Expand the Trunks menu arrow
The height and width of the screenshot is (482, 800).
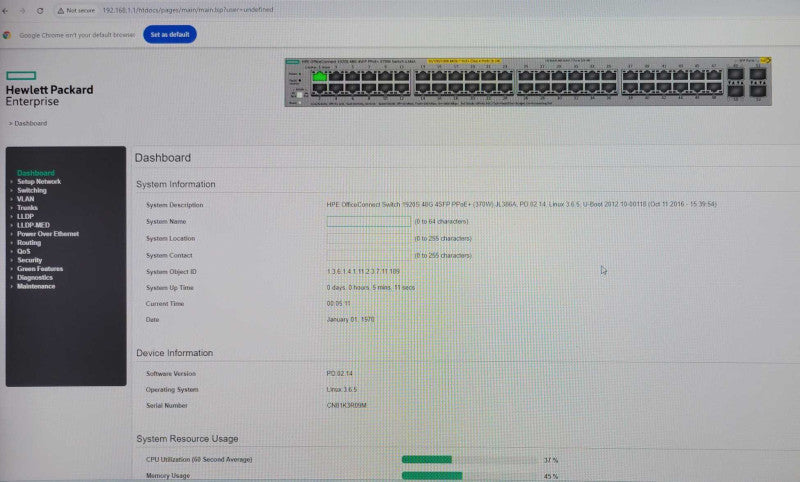pyautogui.click(x=12, y=208)
